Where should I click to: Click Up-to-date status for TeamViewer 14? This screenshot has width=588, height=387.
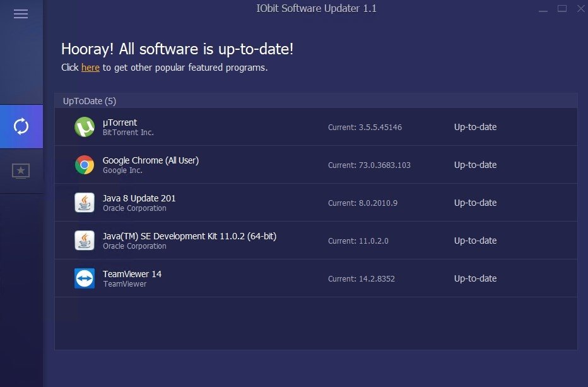coord(475,279)
